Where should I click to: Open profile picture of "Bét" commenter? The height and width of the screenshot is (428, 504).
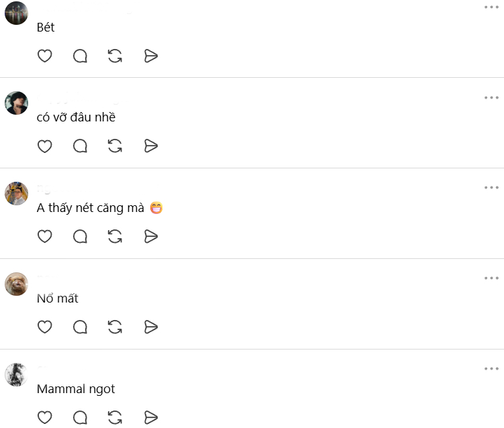16,13
